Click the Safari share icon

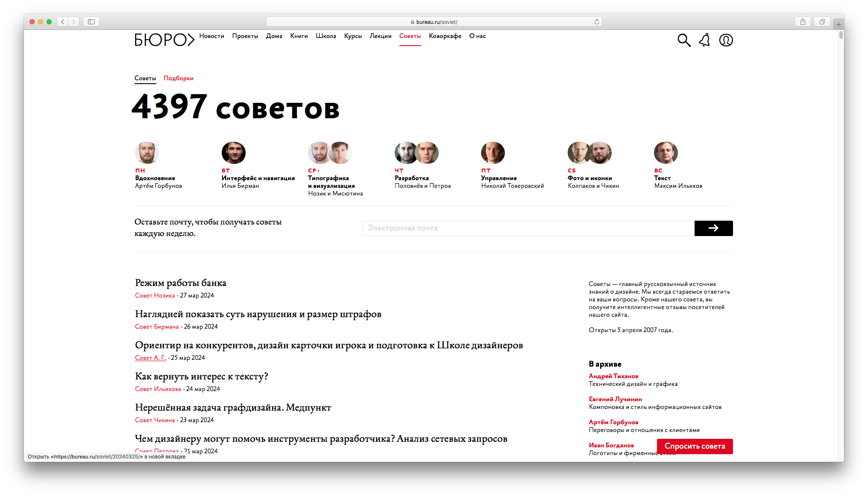(x=803, y=22)
